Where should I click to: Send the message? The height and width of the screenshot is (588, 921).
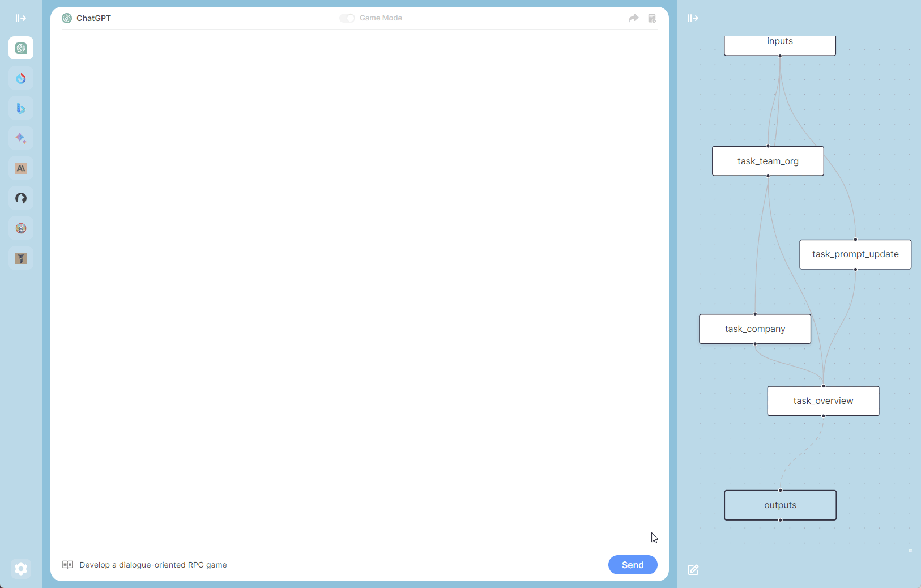point(633,565)
